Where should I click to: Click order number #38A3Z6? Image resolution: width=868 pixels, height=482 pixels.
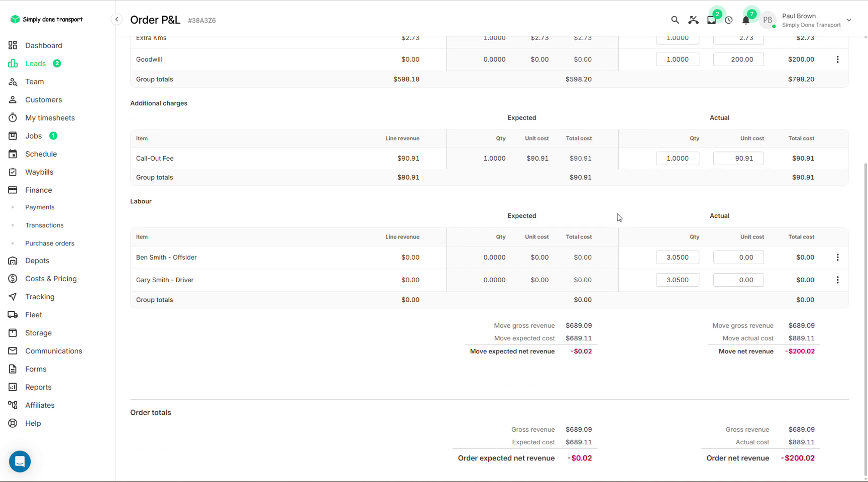click(201, 21)
